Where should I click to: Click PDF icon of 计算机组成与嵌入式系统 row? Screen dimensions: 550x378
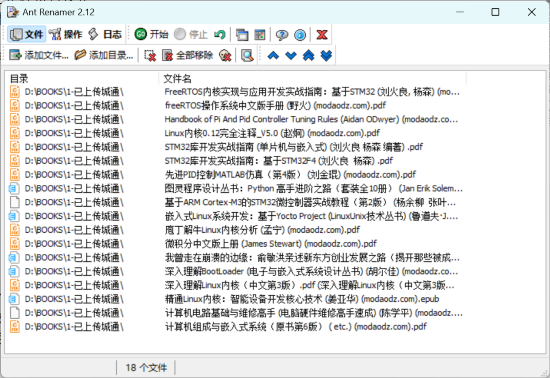click(x=14, y=327)
